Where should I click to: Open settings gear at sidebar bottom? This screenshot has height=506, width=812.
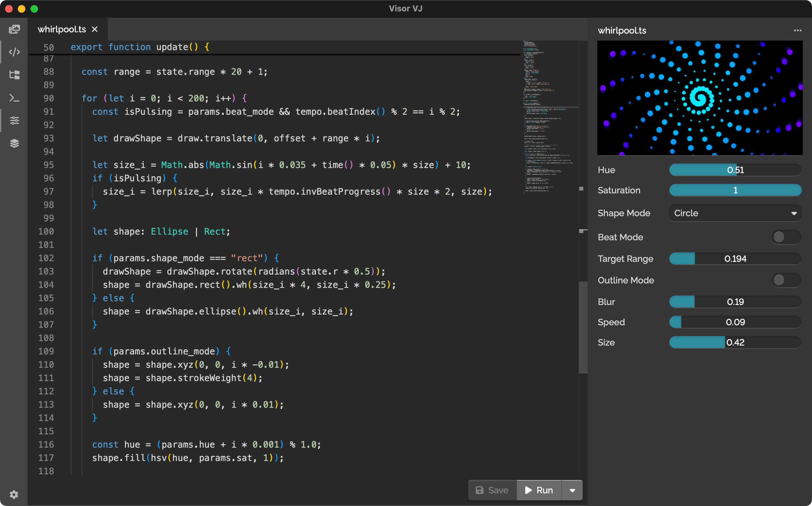[14, 494]
